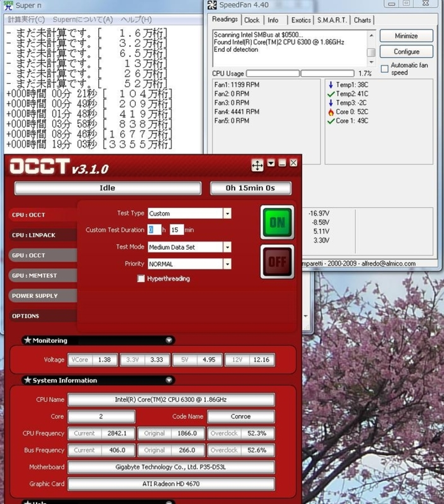The height and width of the screenshot is (504, 444).
Task: Click the Graphic Card value ATI Radeon HD 4670
Action: [x=171, y=484]
